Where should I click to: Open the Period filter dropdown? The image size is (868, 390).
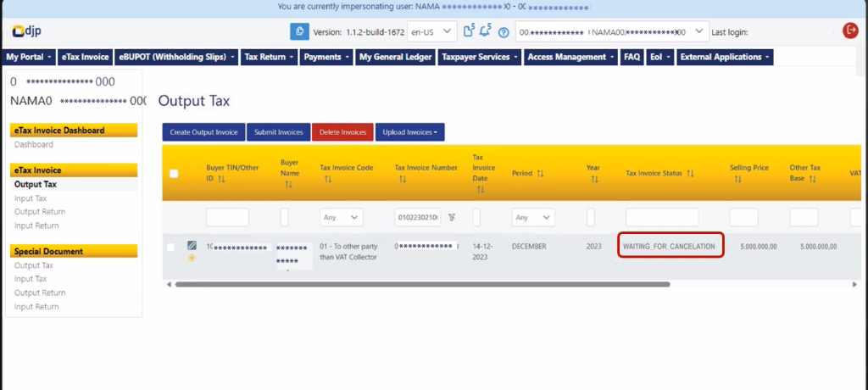(533, 217)
